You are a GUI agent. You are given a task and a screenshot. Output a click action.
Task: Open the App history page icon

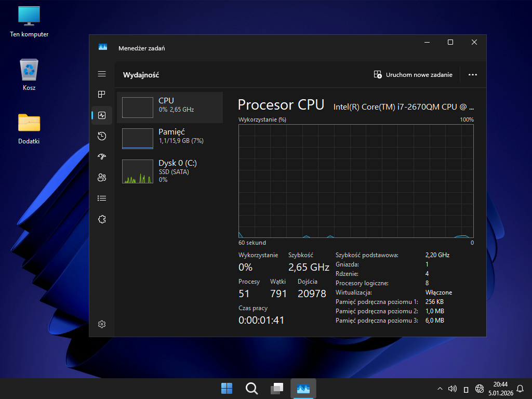(x=102, y=136)
